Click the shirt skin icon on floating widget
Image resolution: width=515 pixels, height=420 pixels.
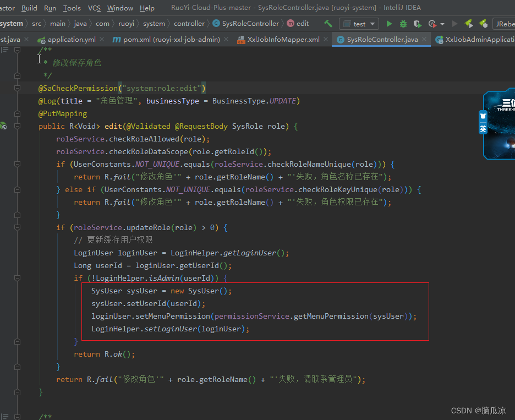tap(483, 116)
